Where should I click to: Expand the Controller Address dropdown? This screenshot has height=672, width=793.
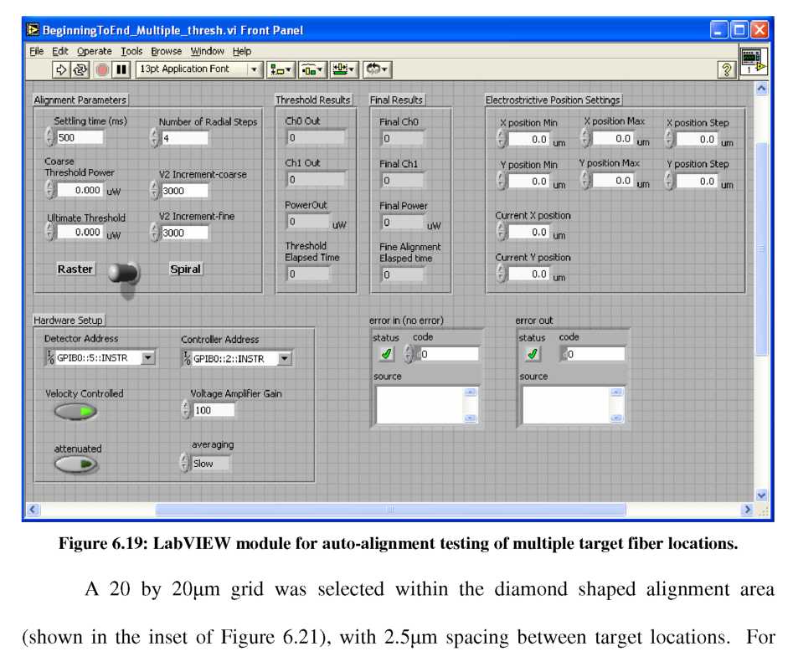point(285,359)
